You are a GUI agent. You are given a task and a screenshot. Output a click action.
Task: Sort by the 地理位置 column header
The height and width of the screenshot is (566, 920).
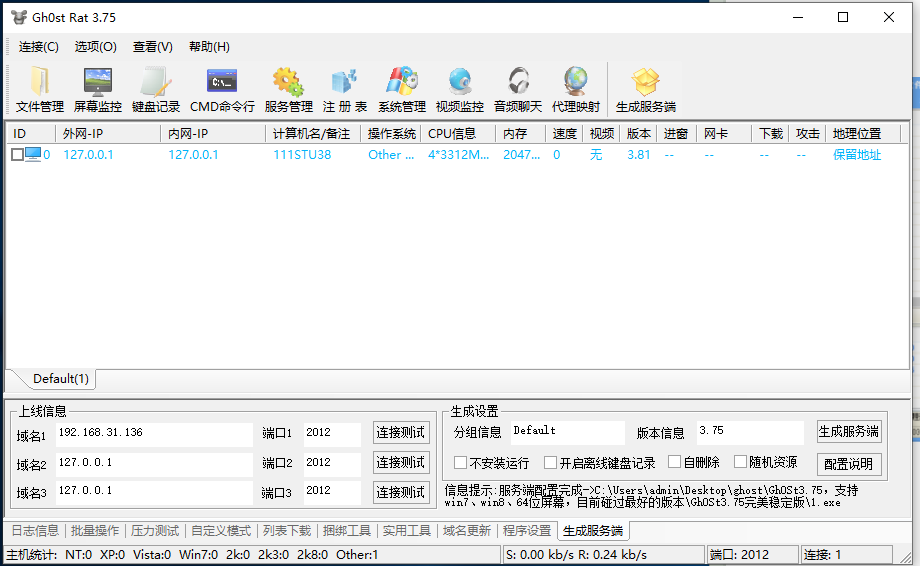[x=862, y=134]
